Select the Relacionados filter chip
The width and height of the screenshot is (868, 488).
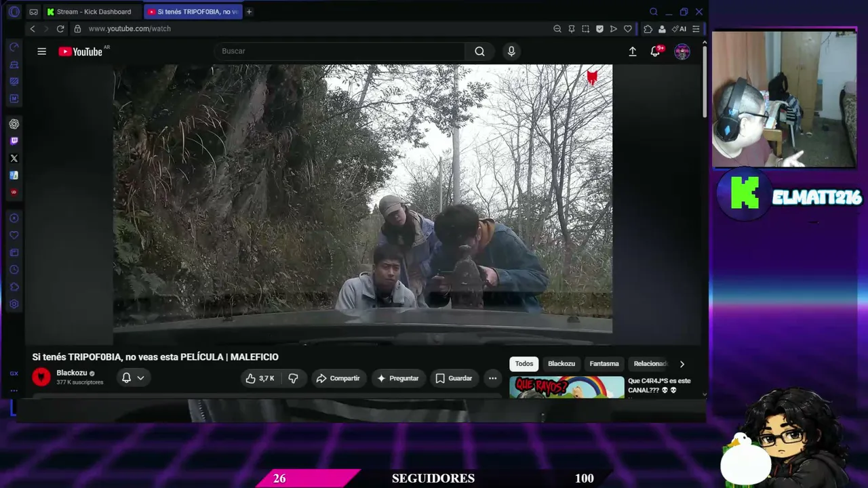(x=649, y=364)
